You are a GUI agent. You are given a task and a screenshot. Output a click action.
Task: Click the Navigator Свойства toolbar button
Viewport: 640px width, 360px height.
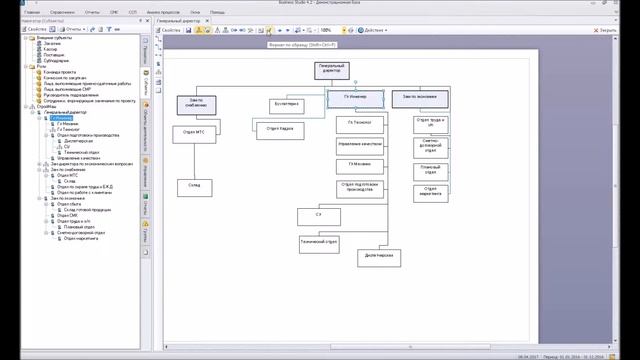34,29
